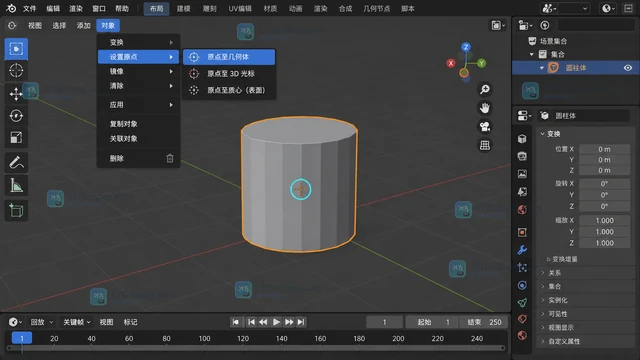Click the pan view hand icon
The height and width of the screenshot is (360, 640).
click(x=484, y=108)
